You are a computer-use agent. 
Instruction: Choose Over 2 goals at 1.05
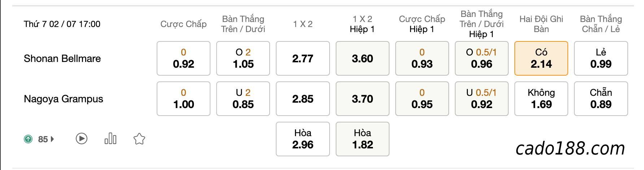coord(243,58)
